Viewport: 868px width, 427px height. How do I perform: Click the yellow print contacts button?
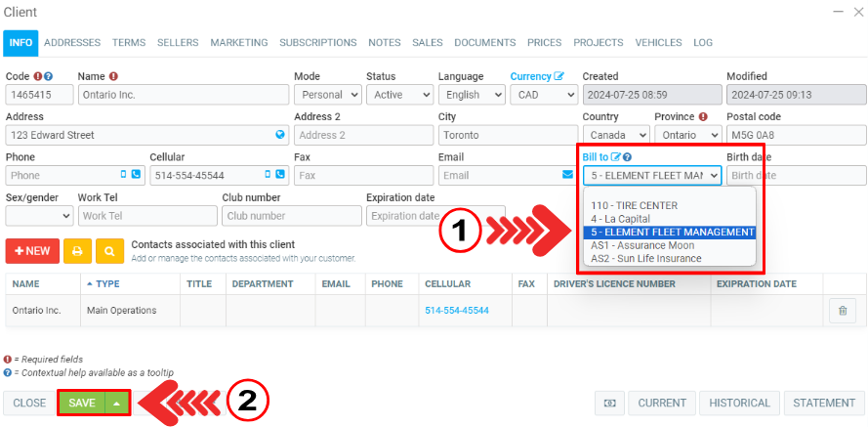[77, 250]
